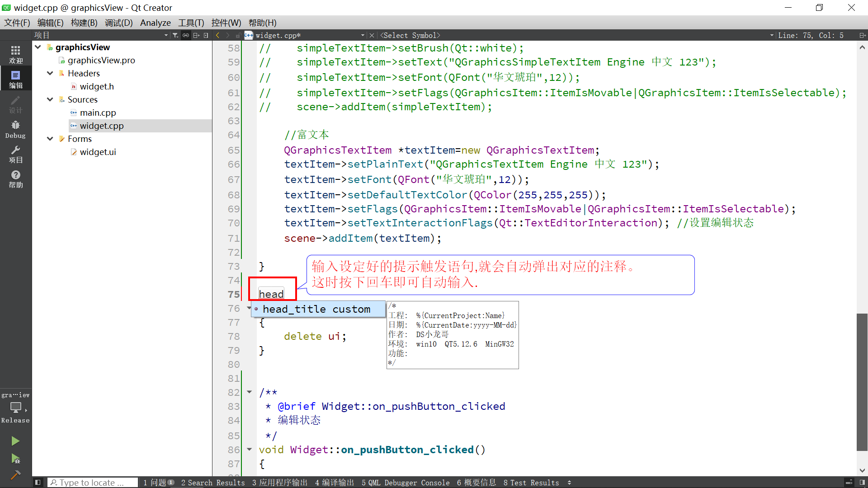868x488 pixels.
Task: Collapse the Headers folder
Action: (x=50, y=73)
